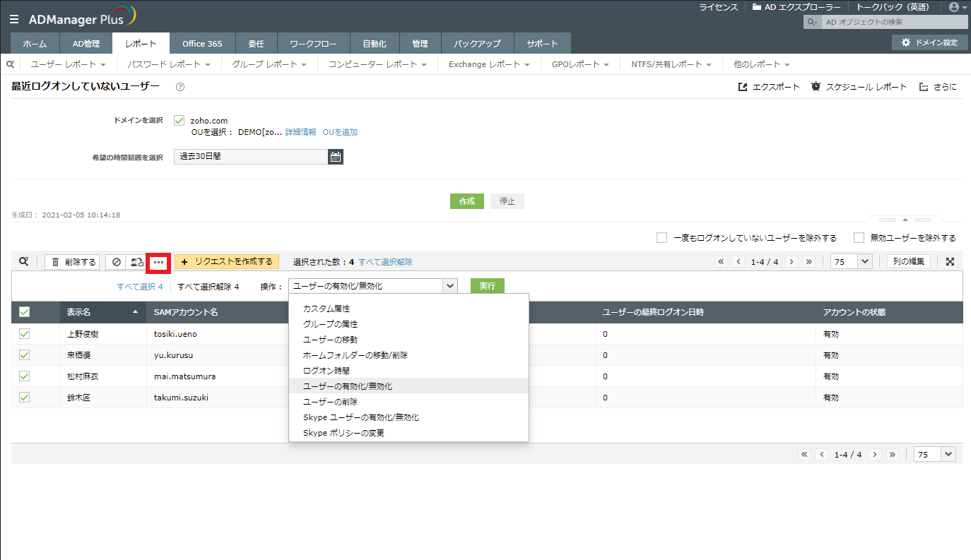Click the 詳細情報 link
Viewport: 971px width, 560px height.
(x=300, y=132)
